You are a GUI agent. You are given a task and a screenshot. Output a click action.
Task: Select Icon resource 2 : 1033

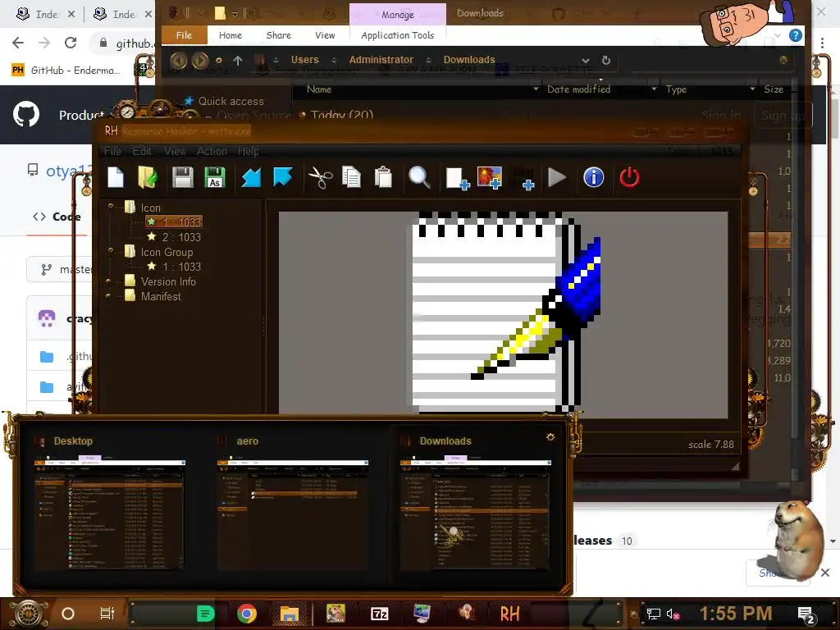click(x=175, y=237)
